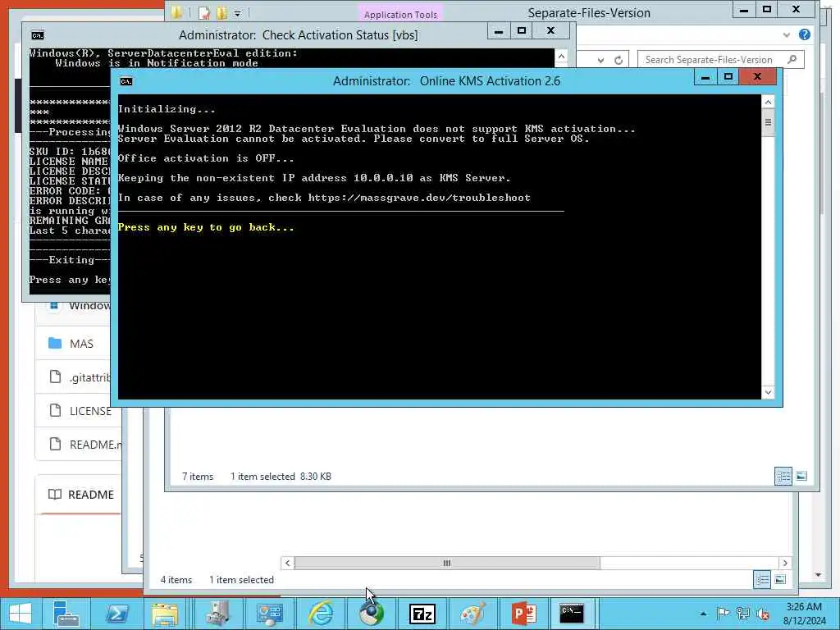Click the right arrow of horizontal scrollbar
Viewport: 840px width, 630px height.
click(785, 563)
